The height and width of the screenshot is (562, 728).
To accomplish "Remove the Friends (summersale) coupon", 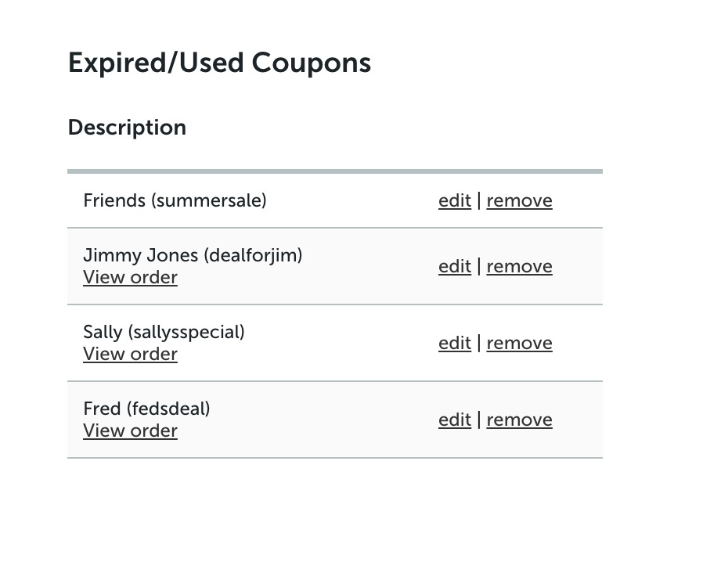I will coord(519,200).
